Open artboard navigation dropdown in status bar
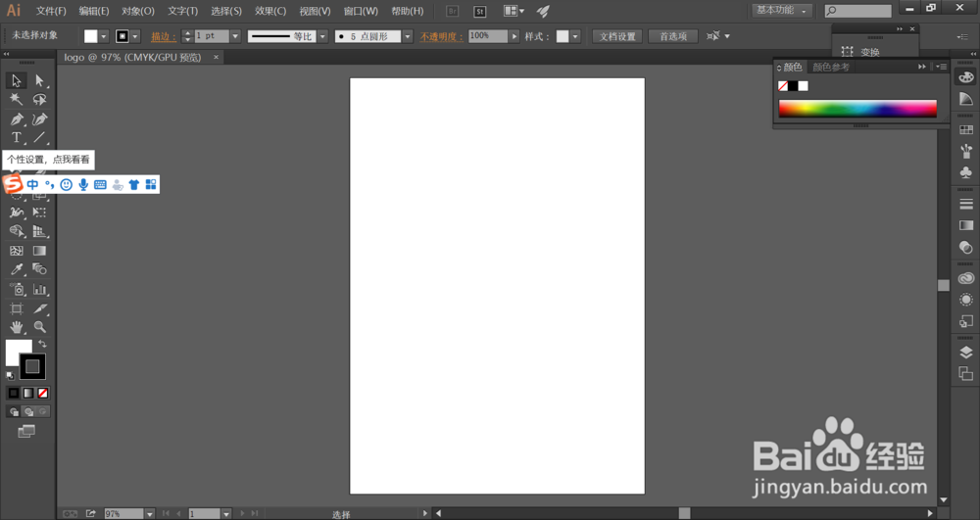 [226, 514]
